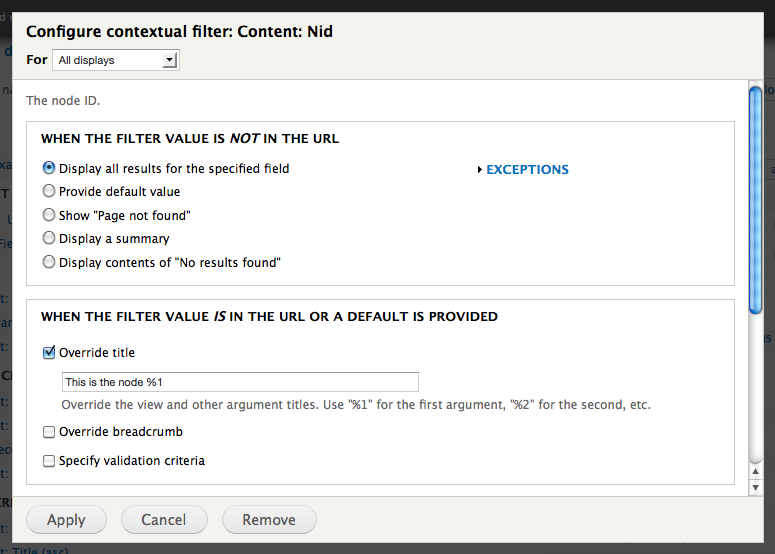
Task: Select Show "Page not found" radio button
Action: coord(49,215)
